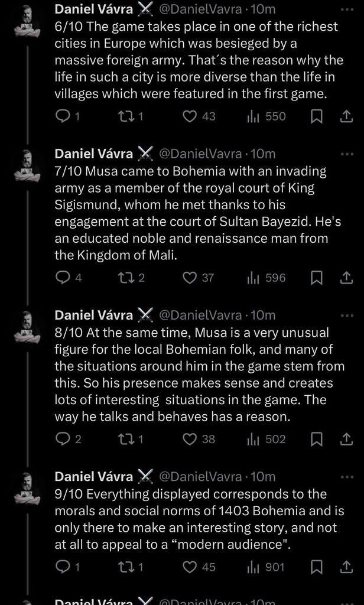View analytics of the 7/10 tweet
The width and height of the screenshot is (364, 605).
[x=266, y=278]
